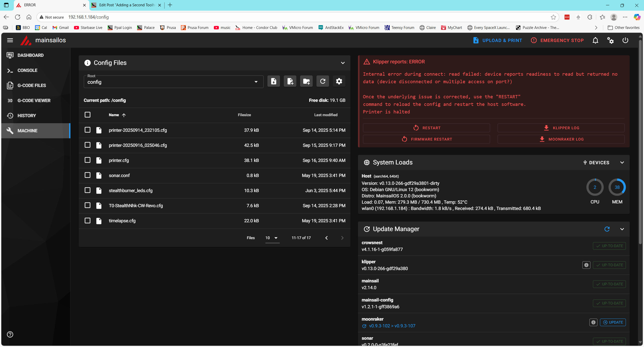Click the upload file icon in Config Files
Image resolution: width=644 pixels, height=347 pixels.
click(273, 81)
